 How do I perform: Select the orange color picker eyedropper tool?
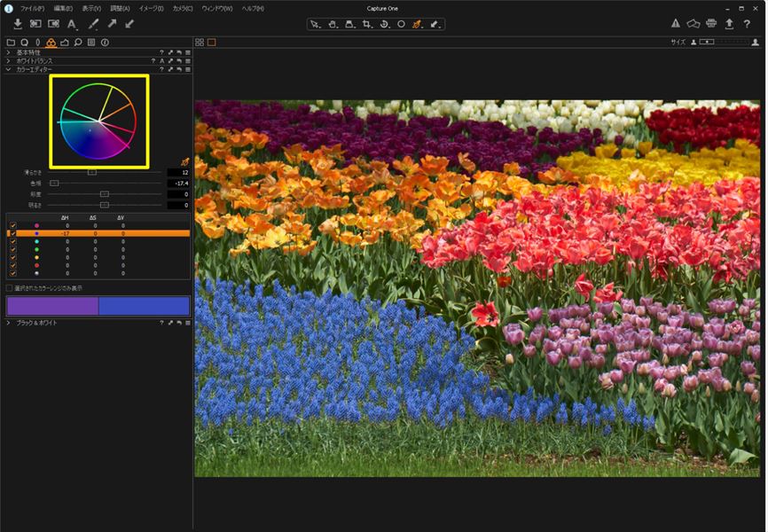(417, 24)
